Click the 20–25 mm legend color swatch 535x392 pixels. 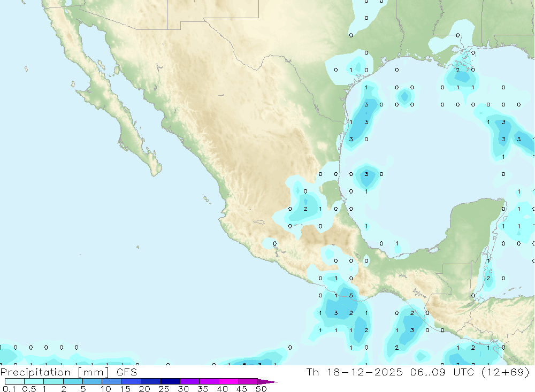[x=151, y=381]
